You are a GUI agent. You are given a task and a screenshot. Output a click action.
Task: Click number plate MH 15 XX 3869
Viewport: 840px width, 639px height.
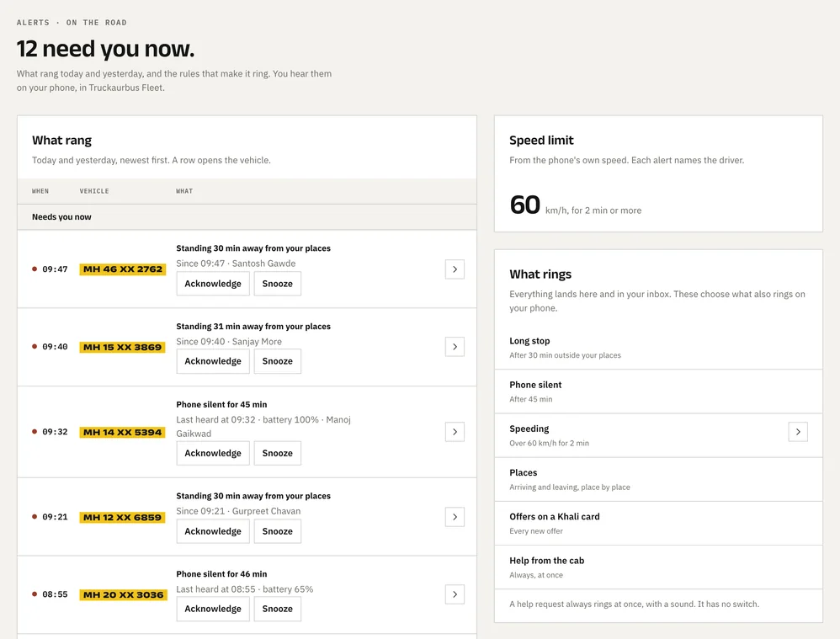tap(122, 347)
